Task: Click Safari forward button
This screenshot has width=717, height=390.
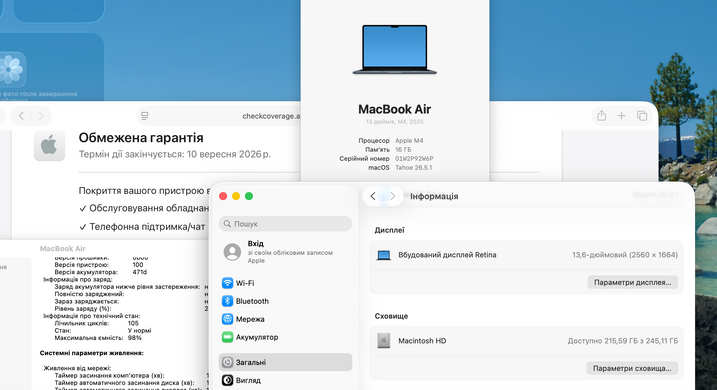Action: point(41,116)
